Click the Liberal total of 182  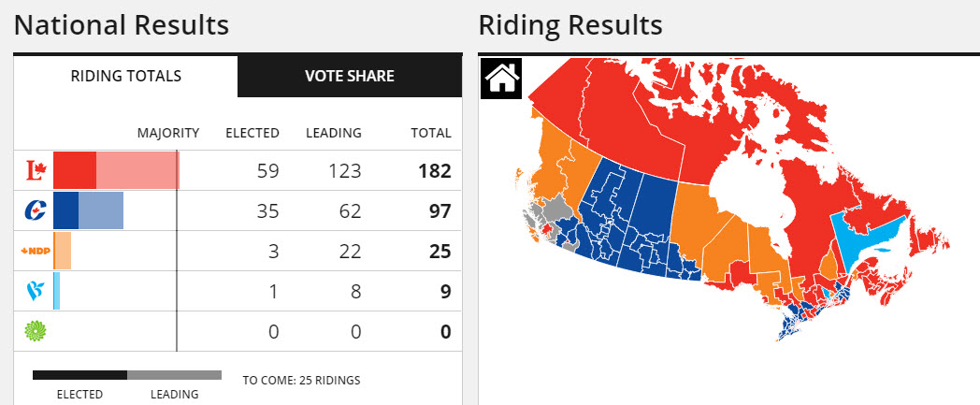click(x=435, y=172)
